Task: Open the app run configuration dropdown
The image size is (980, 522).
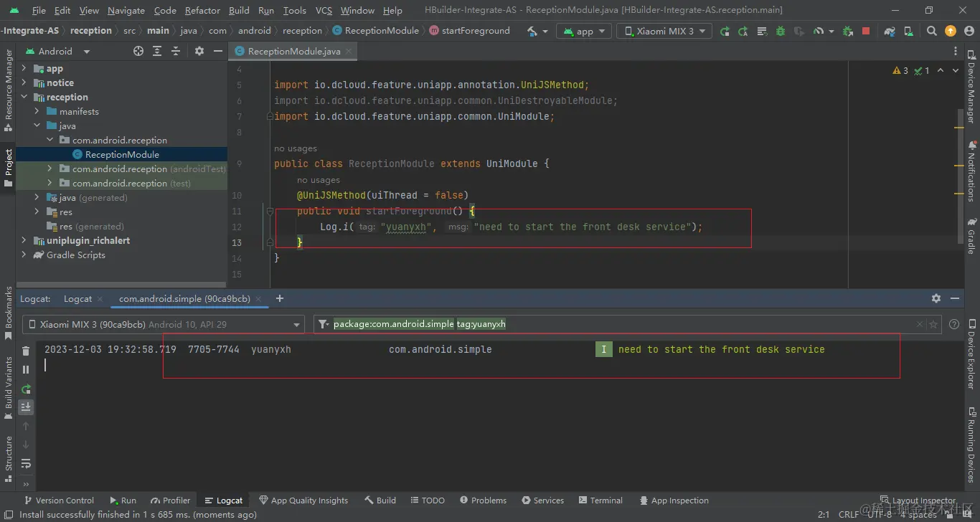Action: click(585, 31)
